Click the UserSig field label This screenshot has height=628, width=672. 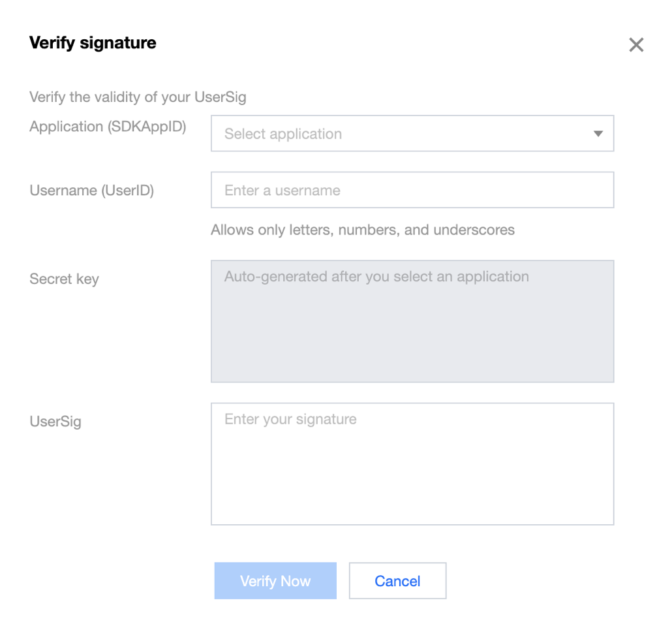[x=55, y=422]
